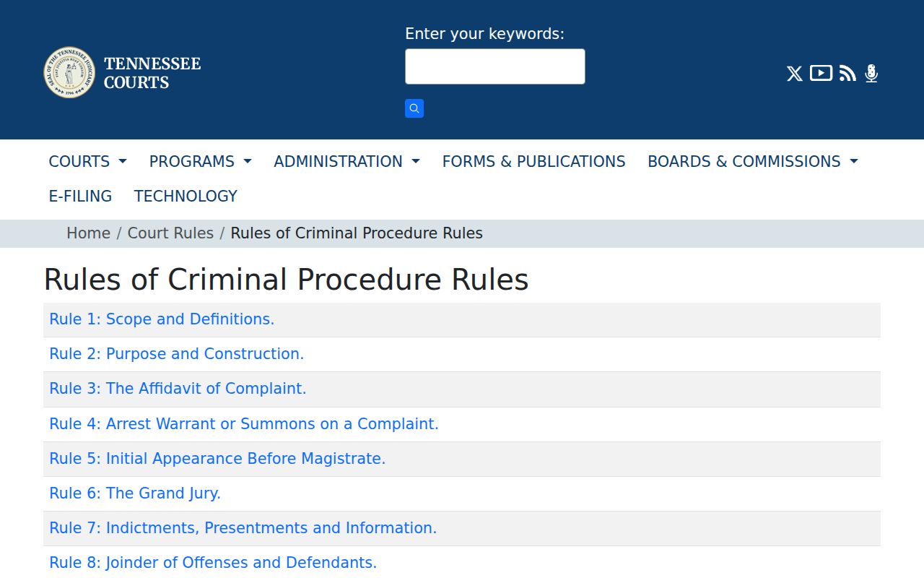The image size is (924, 578).
Task: Click the Tennessee Courts seal logo
Action: point(69,73)
